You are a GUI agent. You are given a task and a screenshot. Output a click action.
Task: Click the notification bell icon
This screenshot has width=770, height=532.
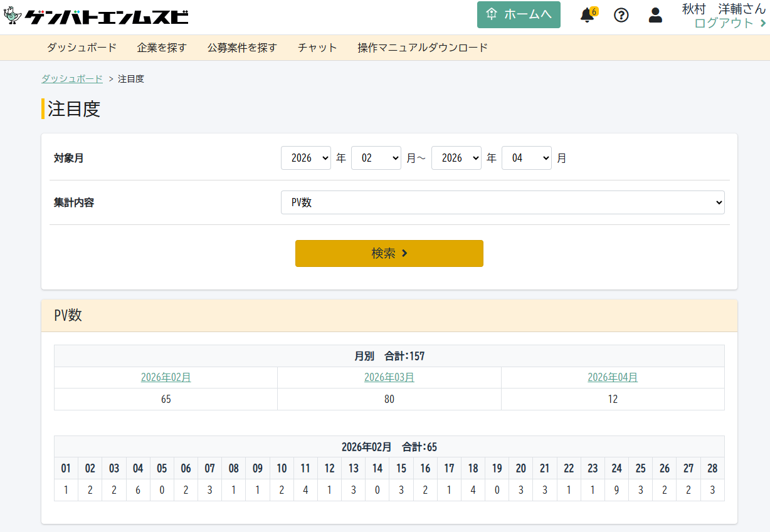(588, 15)
